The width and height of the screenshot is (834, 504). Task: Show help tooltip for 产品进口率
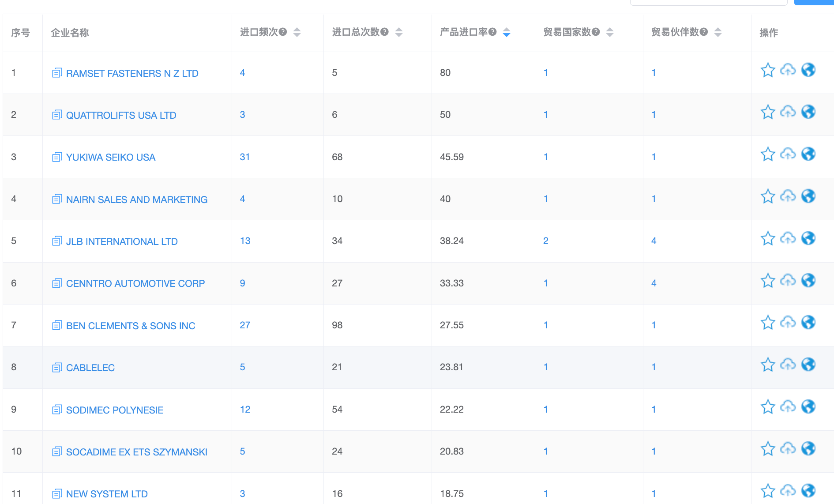click(492, 32)
